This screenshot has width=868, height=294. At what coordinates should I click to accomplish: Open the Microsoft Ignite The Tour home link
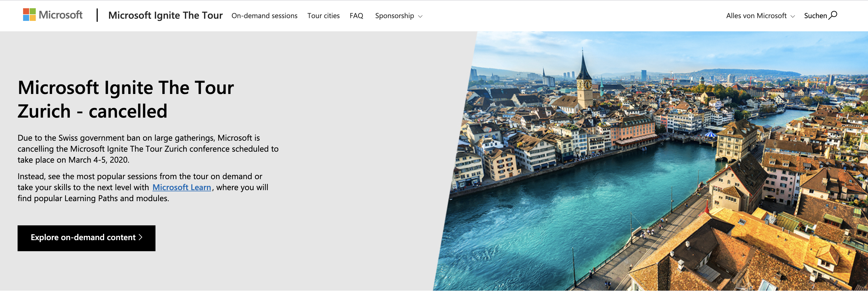click(165, 15)
